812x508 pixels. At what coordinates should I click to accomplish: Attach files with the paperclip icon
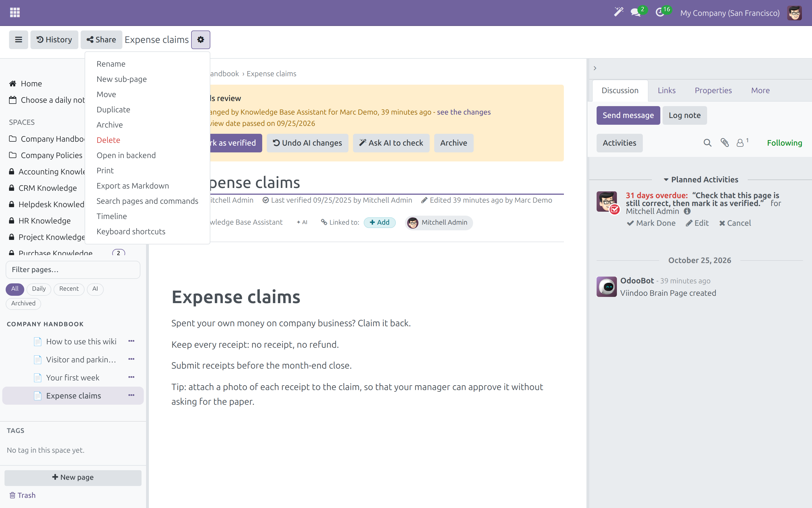[x=724, y=143]
